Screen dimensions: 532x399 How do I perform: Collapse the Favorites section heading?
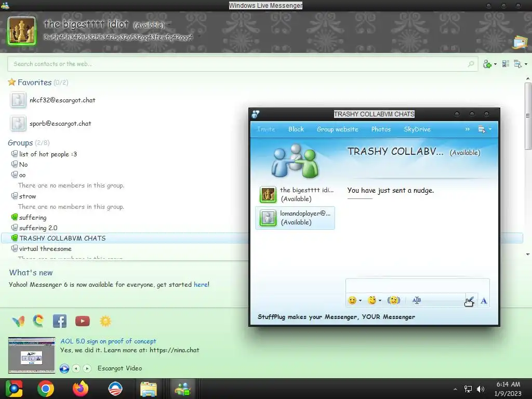tap(35, 83)
